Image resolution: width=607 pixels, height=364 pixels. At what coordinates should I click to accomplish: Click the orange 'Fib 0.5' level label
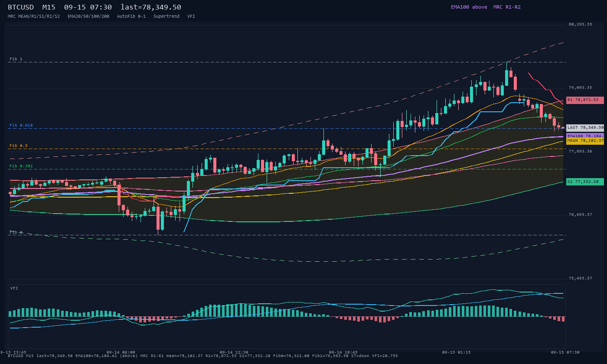click(19, 146)
